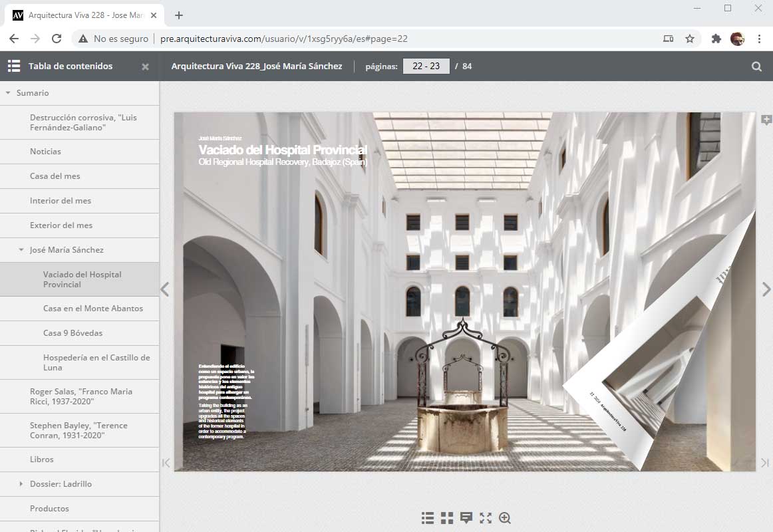Open the comments icon in bottom toolbar
Screen dimensions: 773x532
[x=466, y=518]
